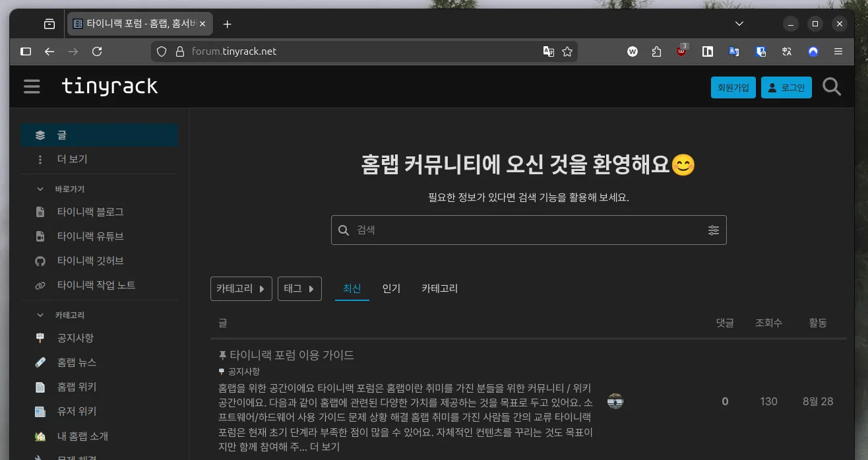868x460 pixels.
Task: Bookmark this page with star icon
Action: 567,51
